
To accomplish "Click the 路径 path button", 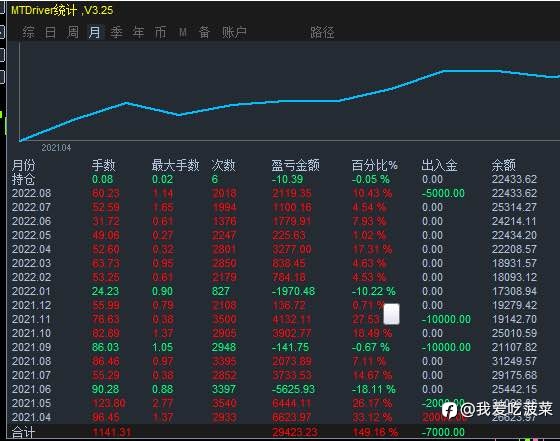I will point(322,32).
